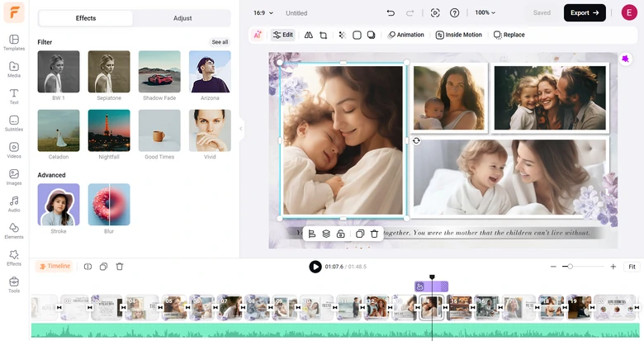Apply the Nightfall filter
Screen dimensions: 644x341
pos(109,130)
